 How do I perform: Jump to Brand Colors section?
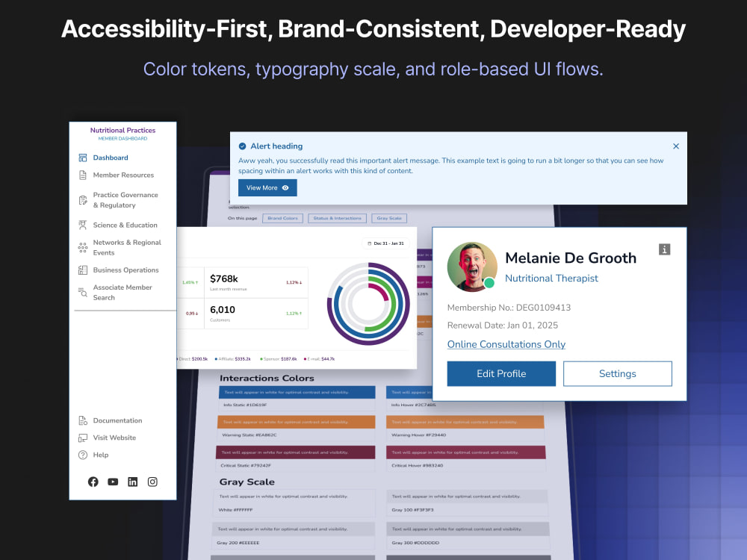point(282,218)
